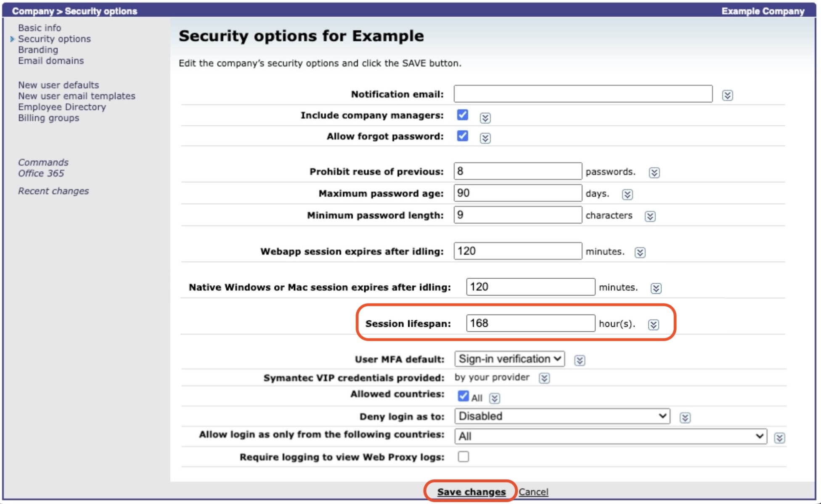Viewport: 821px width, 504px height.
Task: Expand help for Maximum password age
Action: pyautogui.click(x=627, y=194)
